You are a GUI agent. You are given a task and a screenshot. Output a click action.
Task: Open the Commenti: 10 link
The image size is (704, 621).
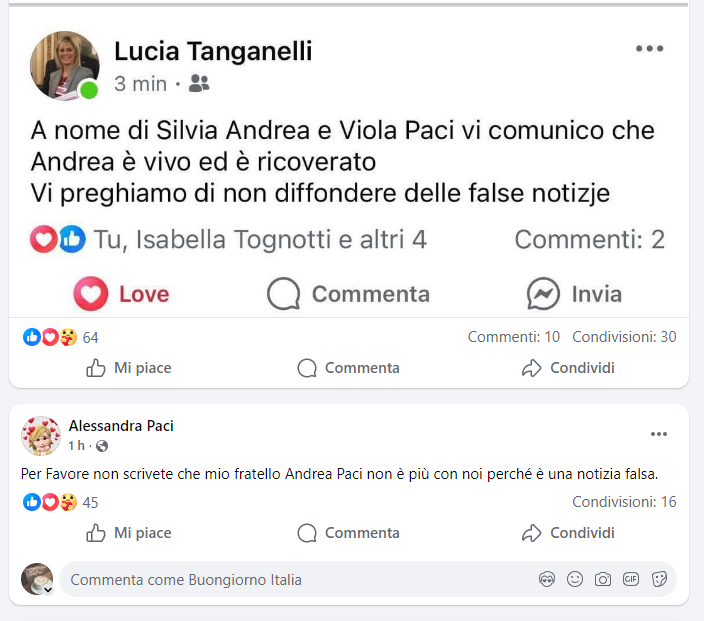(514, 337)
